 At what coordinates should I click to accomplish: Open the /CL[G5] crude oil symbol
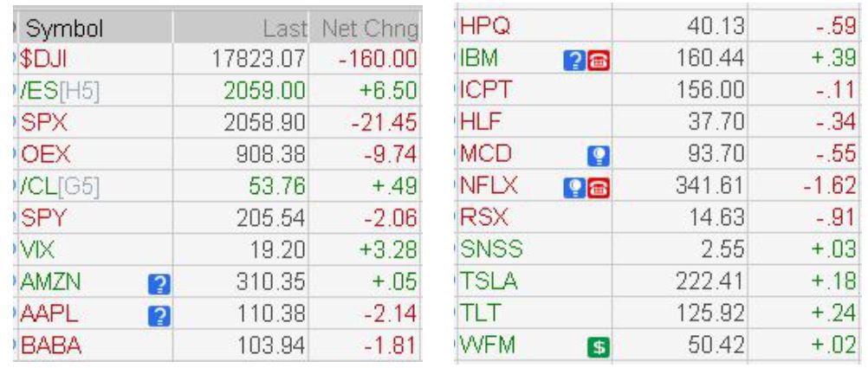pyautogui.click(x=59, y=188)
